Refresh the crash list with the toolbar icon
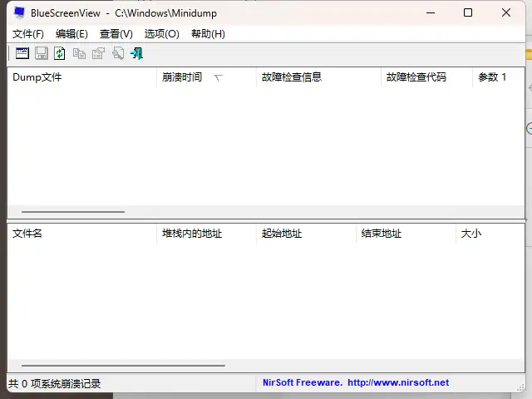The image size is (532, 399). point(60,53)
